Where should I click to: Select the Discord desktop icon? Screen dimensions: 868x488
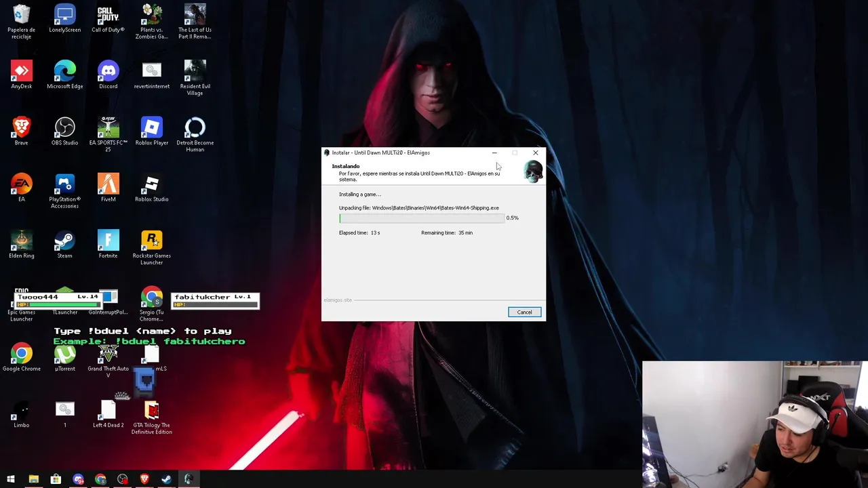click(108, 75)
